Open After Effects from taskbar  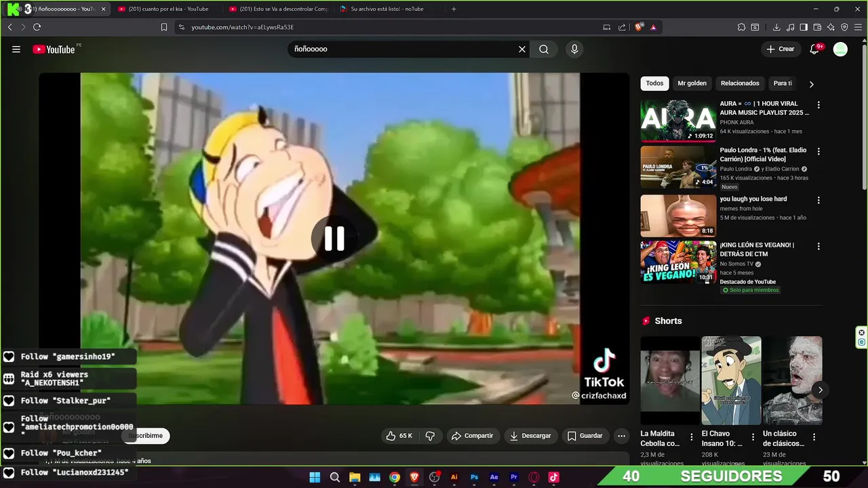[x=494, y=477]
